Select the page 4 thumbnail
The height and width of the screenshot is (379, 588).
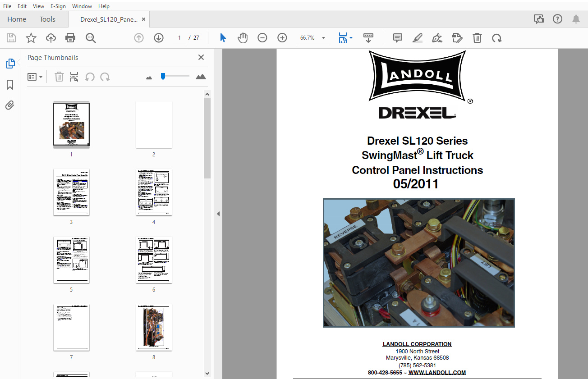[x=154, y=192]
